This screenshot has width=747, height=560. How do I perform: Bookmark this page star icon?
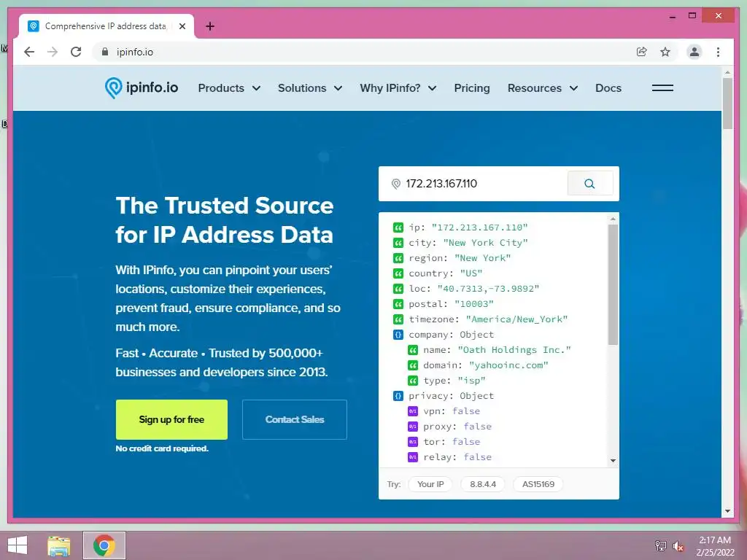click(x=665, y=52)
